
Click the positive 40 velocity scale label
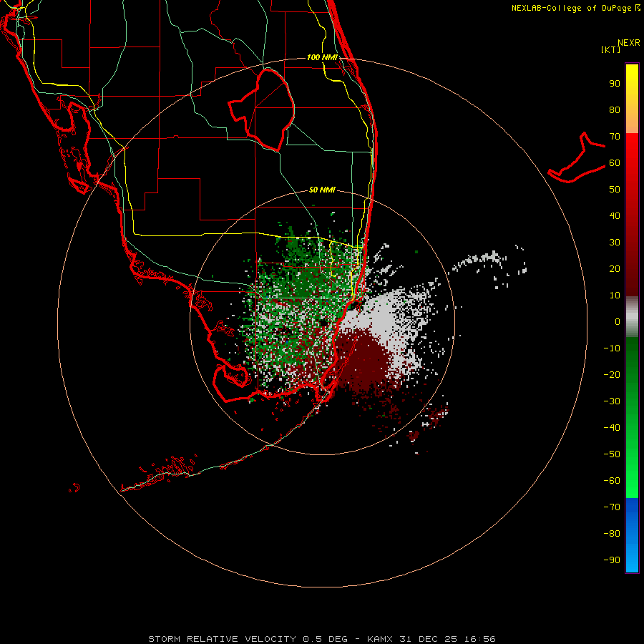point(615,215)
